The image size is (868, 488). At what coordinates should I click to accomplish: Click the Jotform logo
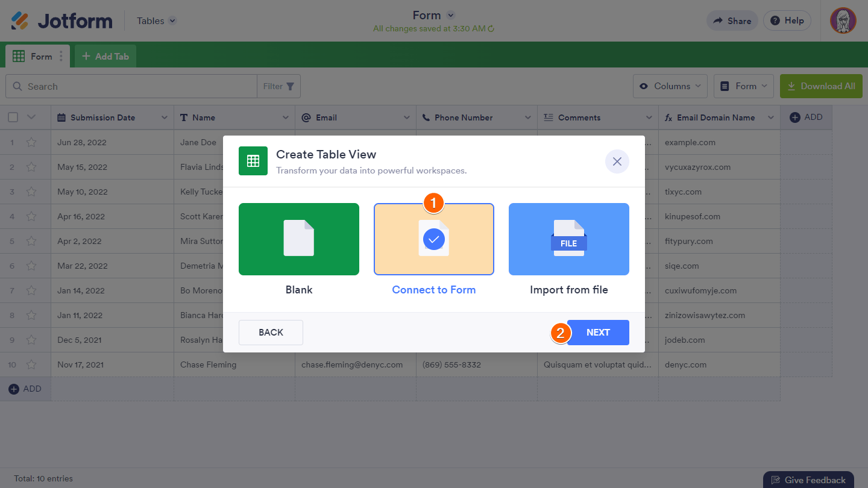pos(62,20)
